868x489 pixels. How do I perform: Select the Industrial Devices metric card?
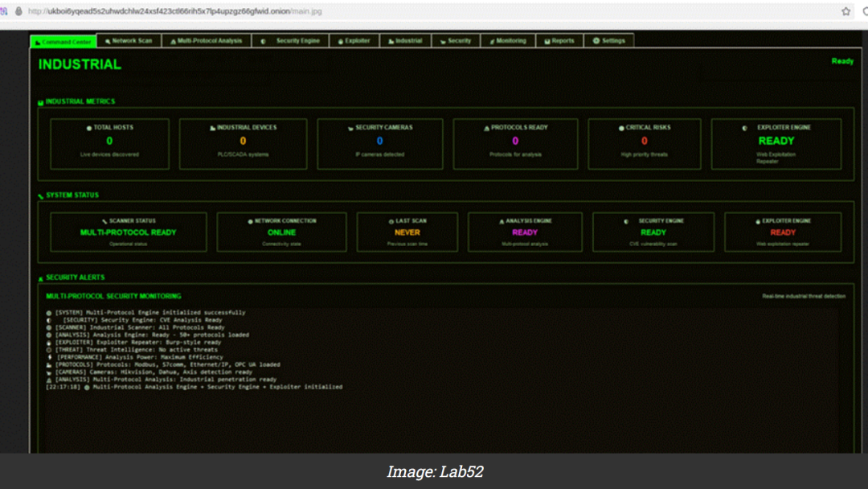243,144
